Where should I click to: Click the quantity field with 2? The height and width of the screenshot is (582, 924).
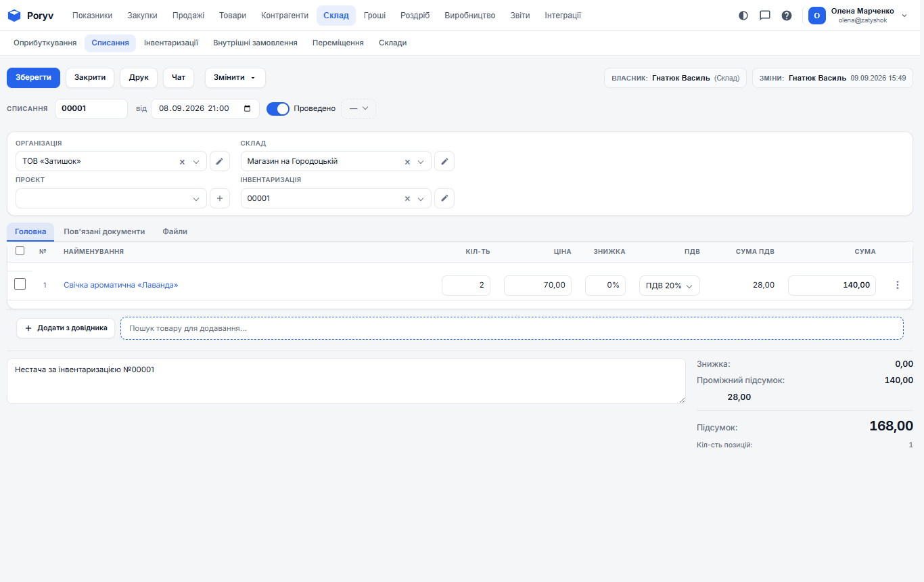coord(466,286)
